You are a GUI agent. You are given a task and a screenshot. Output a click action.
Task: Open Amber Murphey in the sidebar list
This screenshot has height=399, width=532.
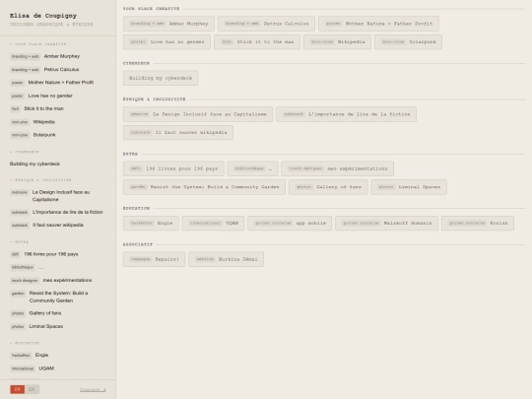[44, 56]
